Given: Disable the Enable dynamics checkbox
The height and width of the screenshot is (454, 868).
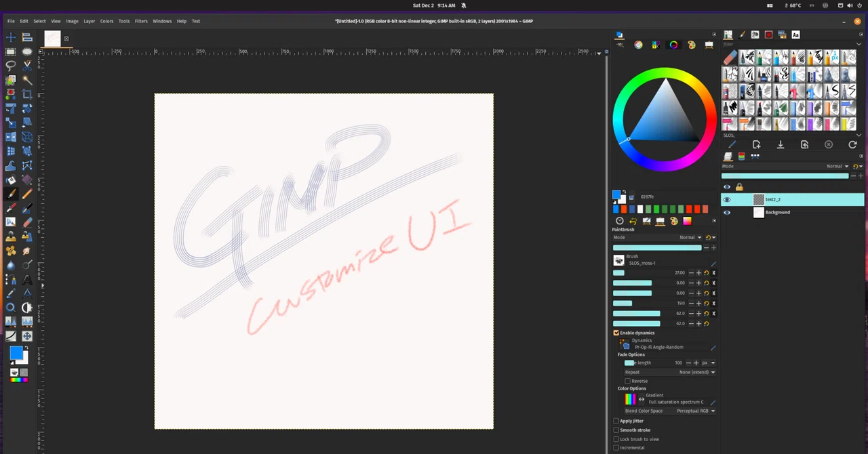Looking at the screenshot, I should click(616, 333).
